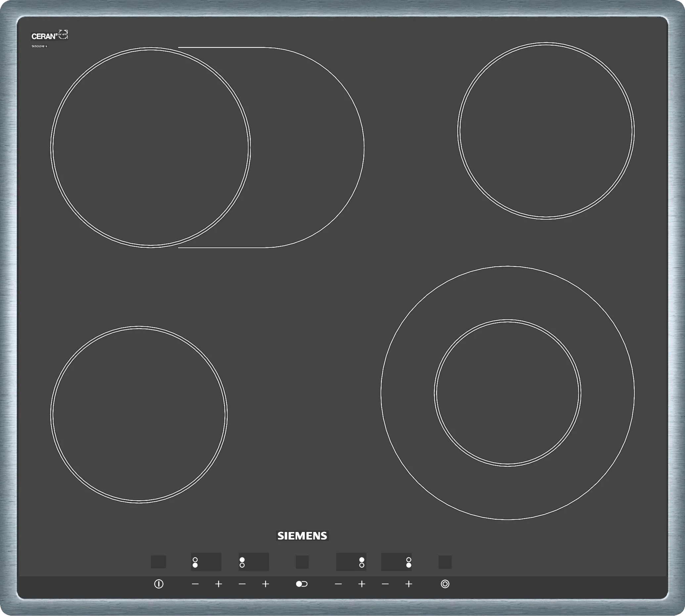
Task: Tap the front-right zone indicator display
Action: pos(396,562)
